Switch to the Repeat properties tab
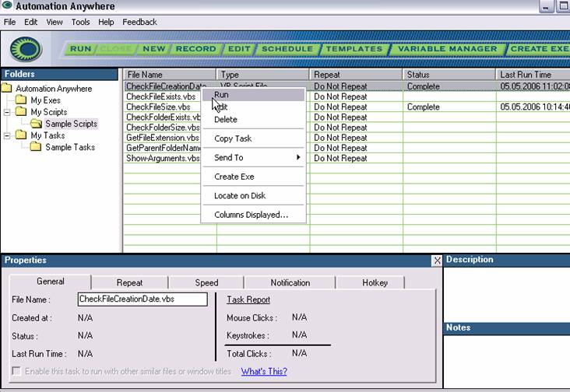 click(129, 283)
